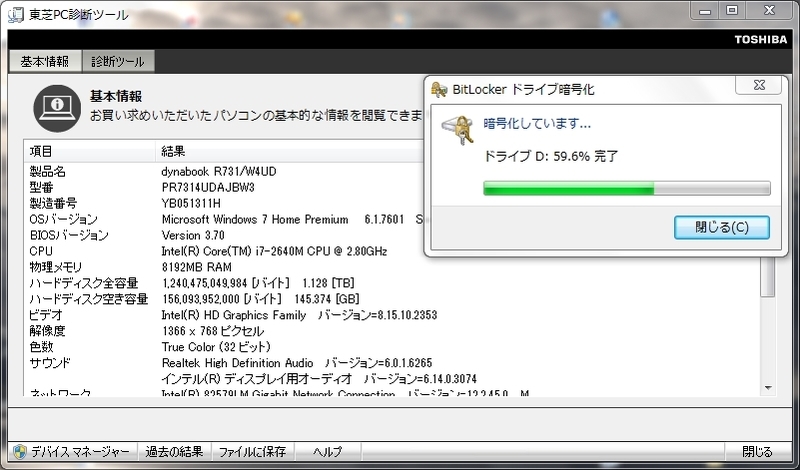Click the Toshiba PC diagnostic app title icon
Image resolution: width=800 pixels, height=470 pixels.
tap(16, 14)
